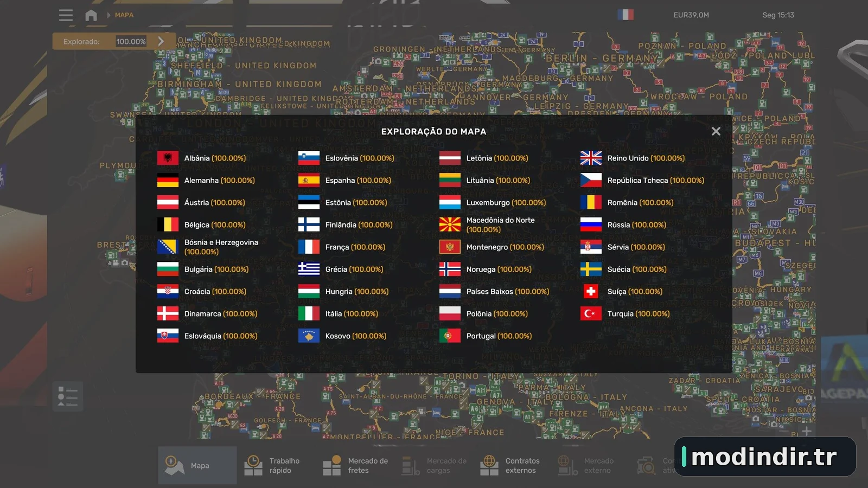Select the Luxemburgo (100.00%) entry

click(x=493, y=202)
